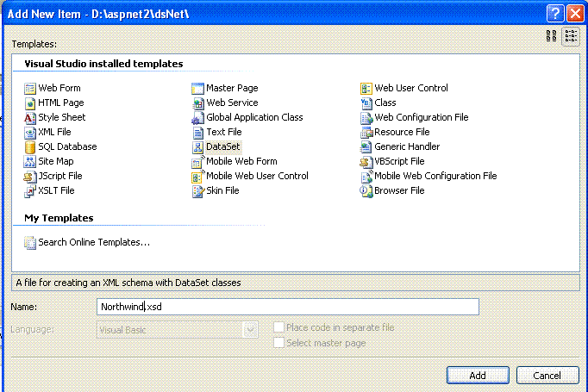Pick the Global Application Class icon
This screenshot has height=392, width=588.
[x=197, y=118]
